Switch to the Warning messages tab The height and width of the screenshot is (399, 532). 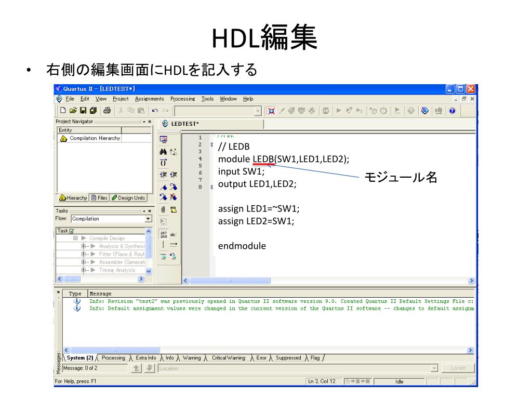[192, 358]
